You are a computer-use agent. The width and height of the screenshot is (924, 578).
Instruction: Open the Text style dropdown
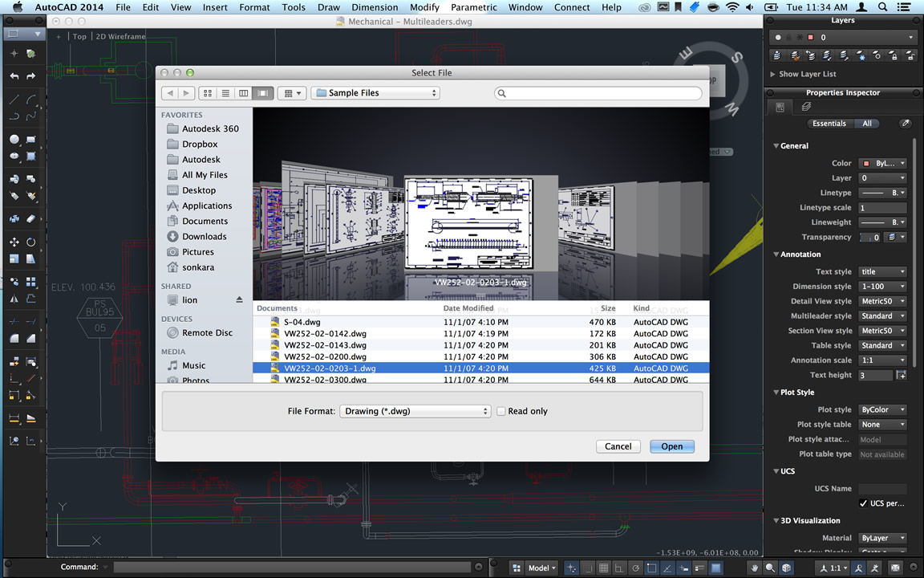[882, 272]
